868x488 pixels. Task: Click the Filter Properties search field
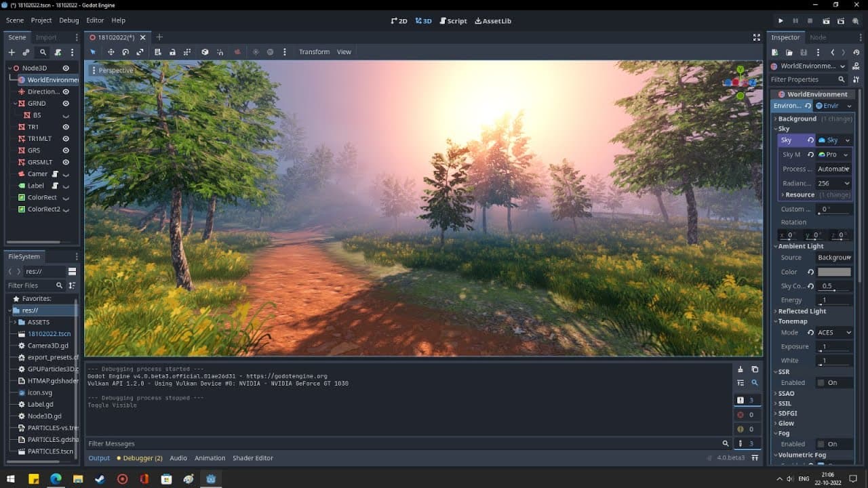click(802, 79)
